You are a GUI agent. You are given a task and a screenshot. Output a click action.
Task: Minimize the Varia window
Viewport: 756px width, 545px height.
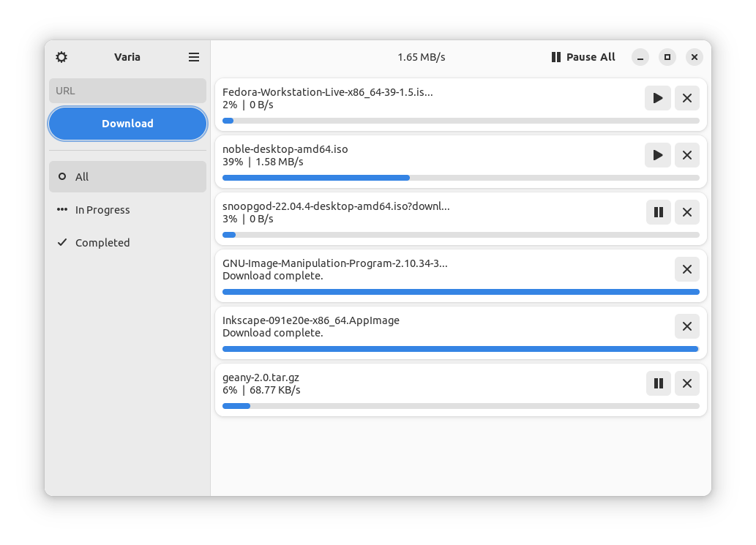[640, 56]
